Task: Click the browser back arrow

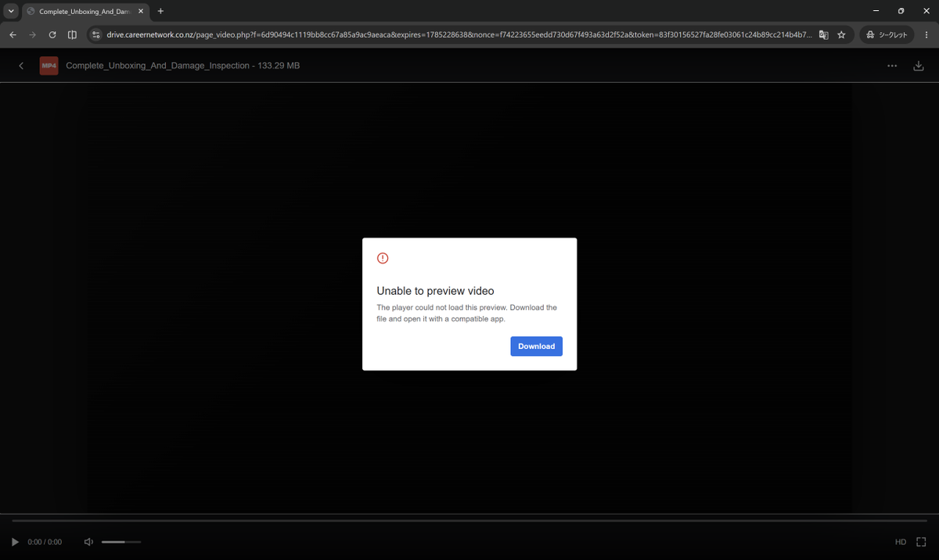Action: tap(13, 34)
